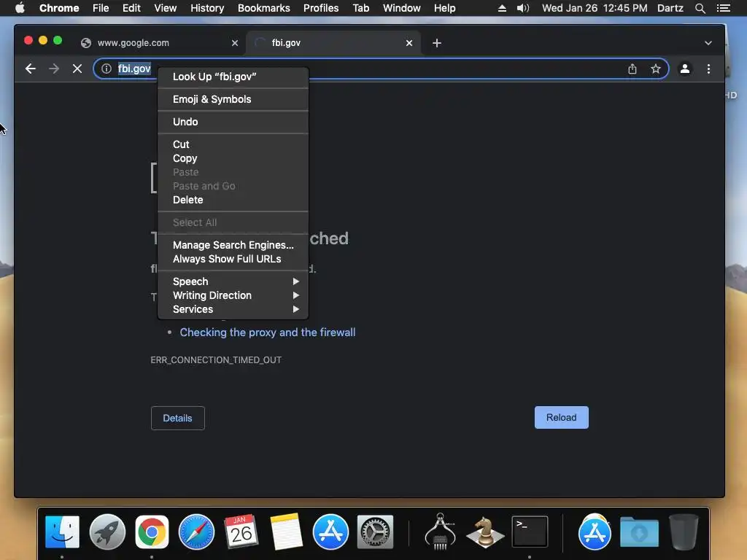
Task: Click the eject icon in menu bar
Action: click(x=502, y=8)
